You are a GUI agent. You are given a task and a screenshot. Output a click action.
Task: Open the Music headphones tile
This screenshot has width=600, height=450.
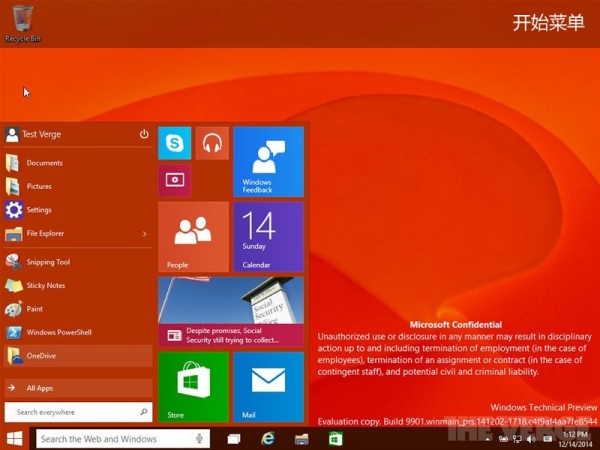pyautogui.click(x=212, y=144)
